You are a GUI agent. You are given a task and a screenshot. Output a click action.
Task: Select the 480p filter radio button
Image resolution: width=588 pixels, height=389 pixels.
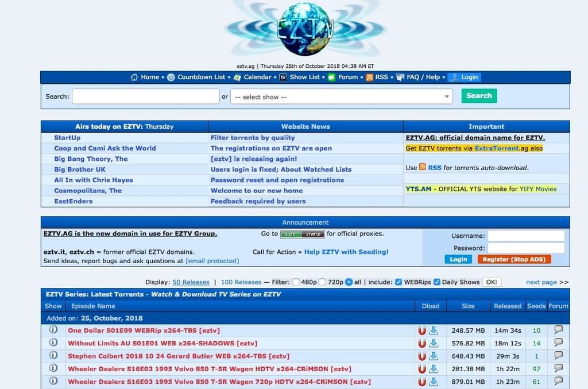tap(296, 282)
